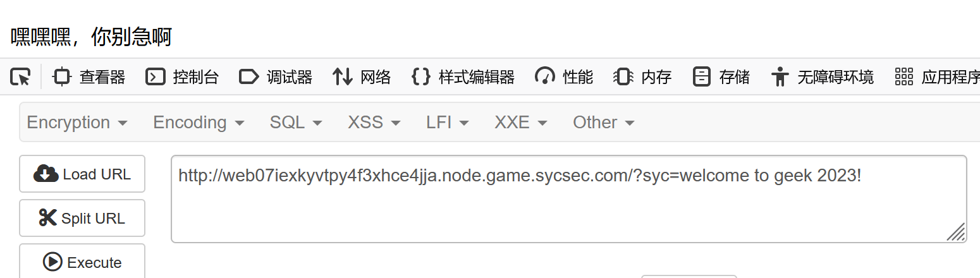Expand the Encoding dropdown menu

pos(199,123)
